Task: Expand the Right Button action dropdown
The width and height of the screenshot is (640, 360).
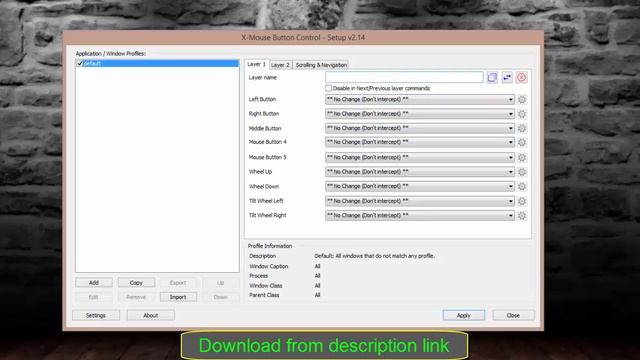Action: (x=420, y=114)
